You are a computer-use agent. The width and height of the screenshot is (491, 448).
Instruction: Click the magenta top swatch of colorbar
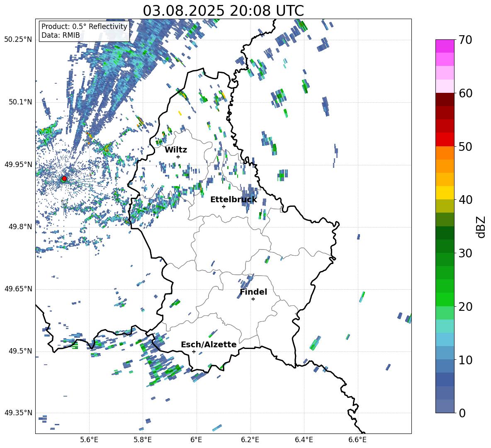pos(445,46)
